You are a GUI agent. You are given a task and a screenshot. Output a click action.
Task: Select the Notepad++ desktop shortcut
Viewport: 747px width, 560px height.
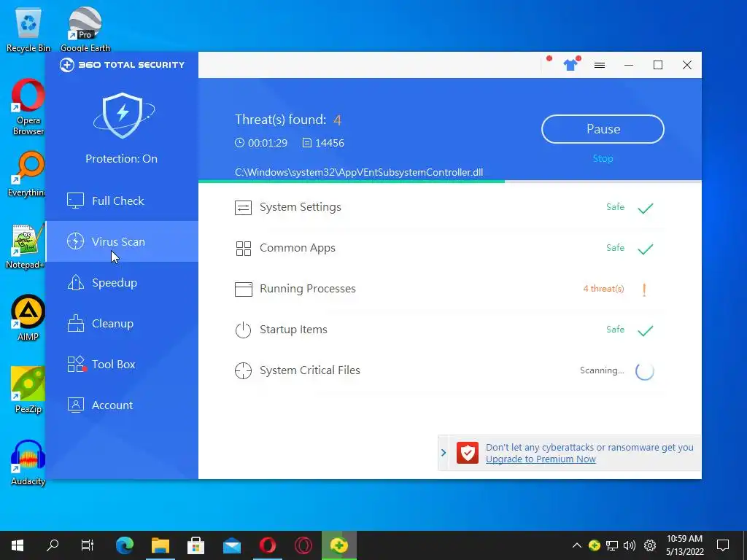point(26,246)
